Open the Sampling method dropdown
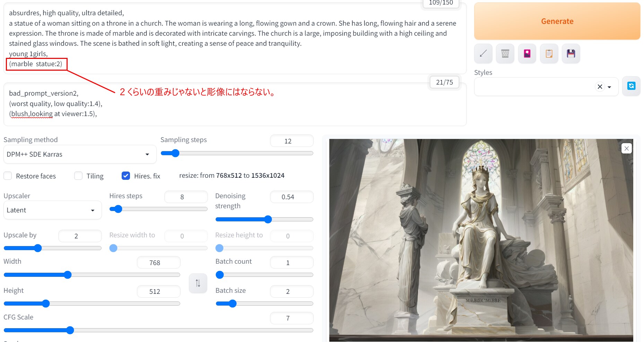The width and height of the screenshot is (644, 342). 80,154
